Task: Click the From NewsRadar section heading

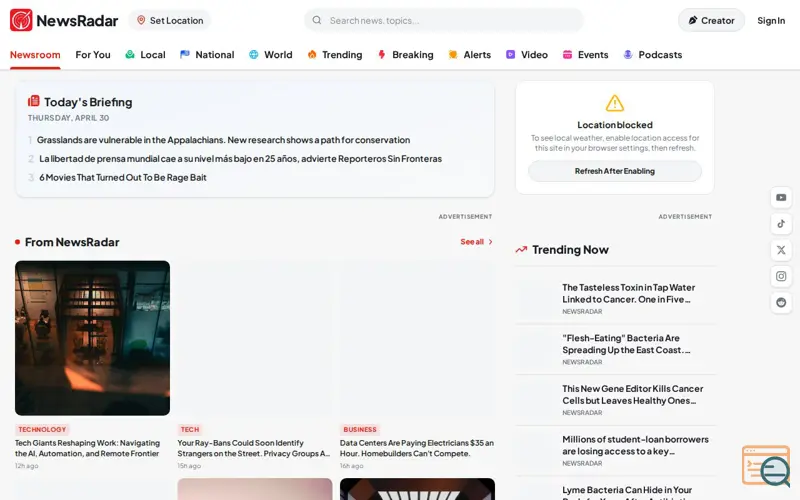Action: (x=72, y=242)
